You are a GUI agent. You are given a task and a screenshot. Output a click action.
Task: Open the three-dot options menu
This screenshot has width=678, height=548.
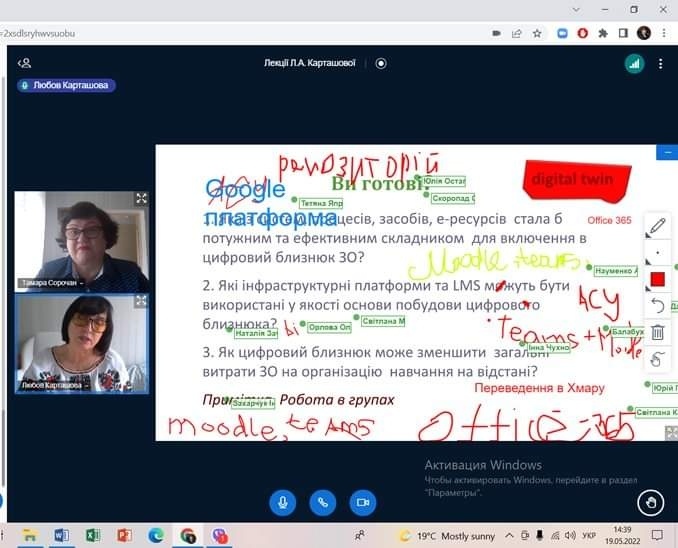click(661, 63)
